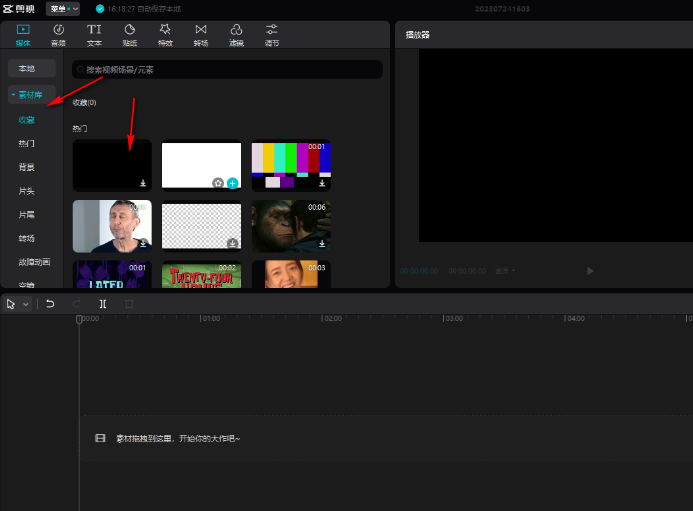Redo the last action
Screen dimensions: 693x511
pyautogui.click(x=76, y=304)
